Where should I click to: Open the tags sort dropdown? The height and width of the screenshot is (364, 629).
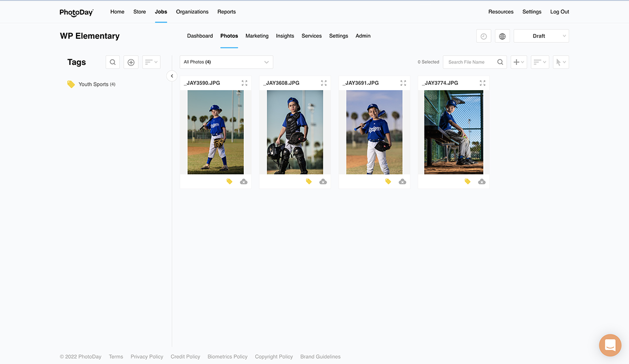[x=151, y=62]
